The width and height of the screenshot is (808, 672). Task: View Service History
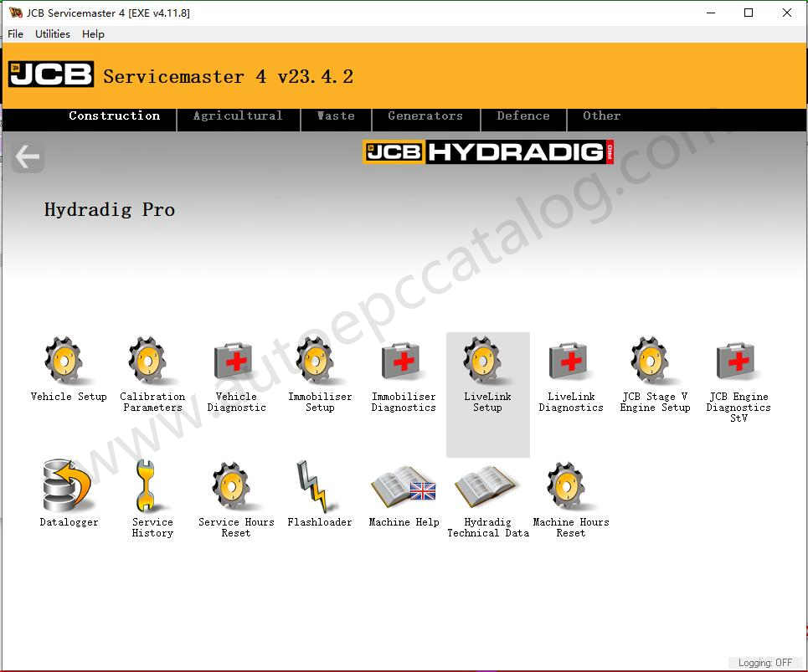152,487
